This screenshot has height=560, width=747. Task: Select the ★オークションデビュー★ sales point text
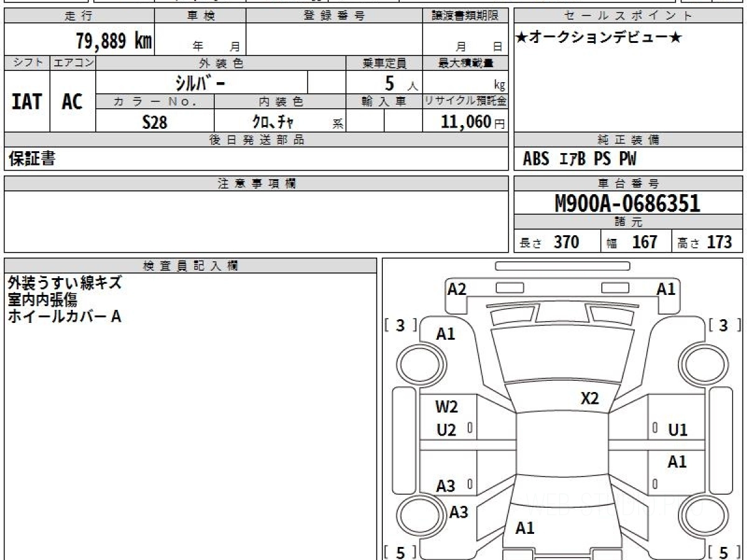(599, 38)
